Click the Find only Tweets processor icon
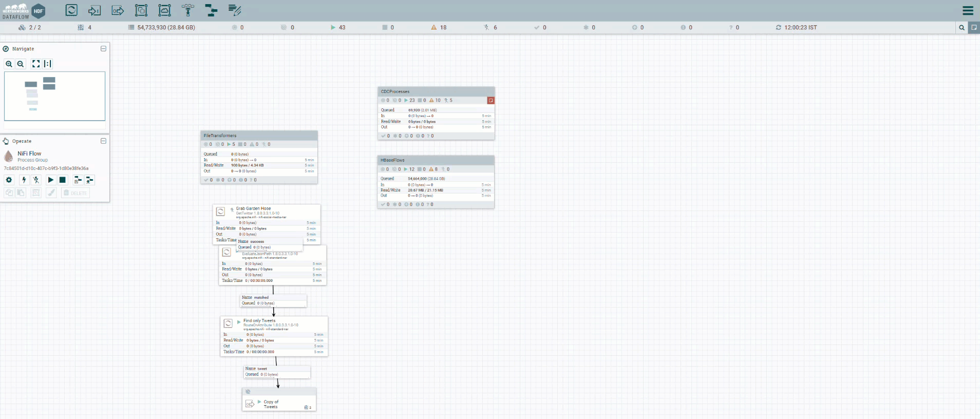Screen dimensions: 980x419 228,323
